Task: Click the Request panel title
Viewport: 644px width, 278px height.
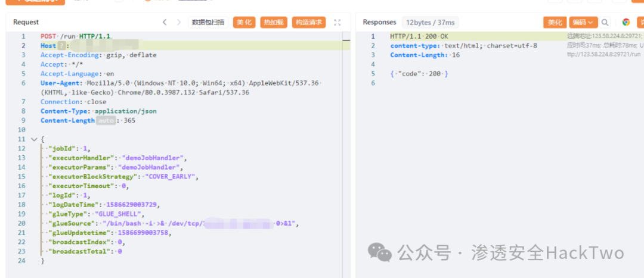Action: (x=26, y=22)
